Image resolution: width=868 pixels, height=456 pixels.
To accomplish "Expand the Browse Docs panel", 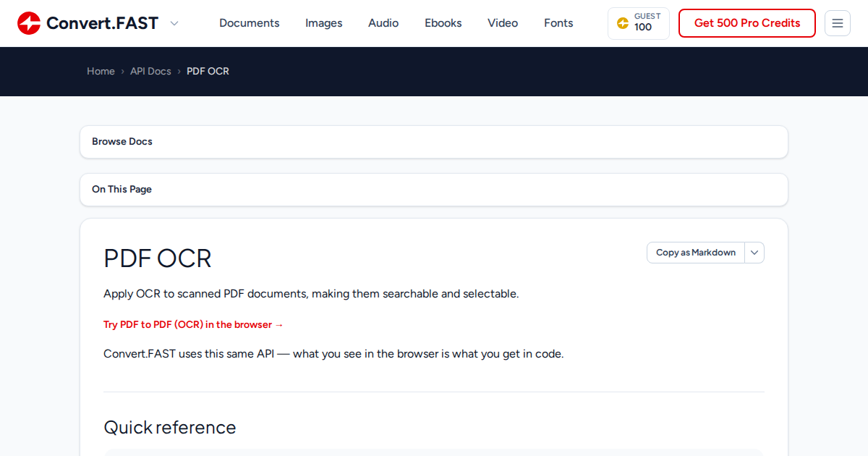I will 434,142.
